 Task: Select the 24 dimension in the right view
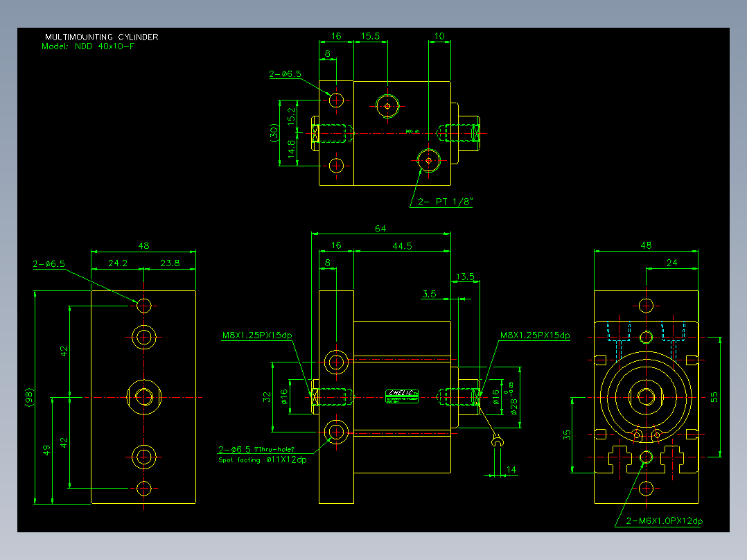(671, 263)
